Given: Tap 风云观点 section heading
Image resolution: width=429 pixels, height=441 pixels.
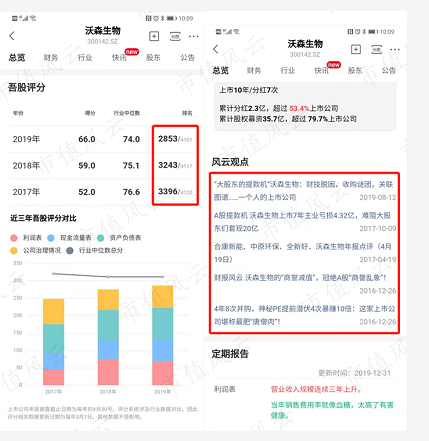Looking at the screenshot, I should click(x=230, y=162).
